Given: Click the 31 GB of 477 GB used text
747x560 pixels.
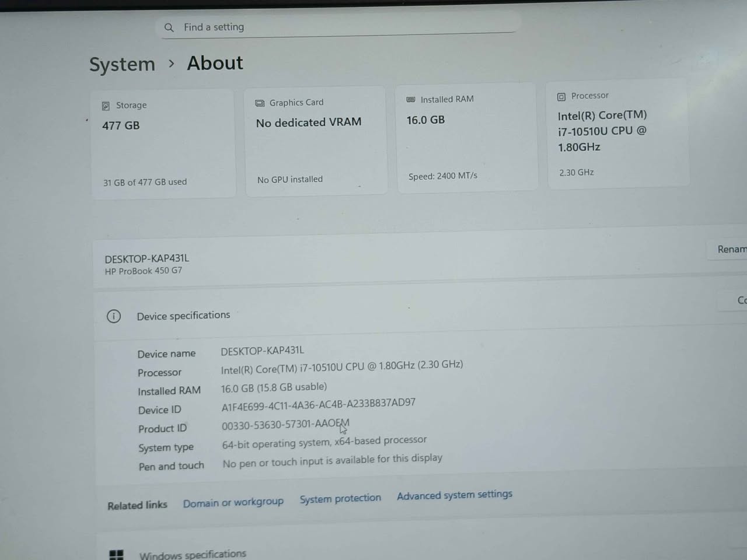Looking at the screenshot, I should [145, 182].
